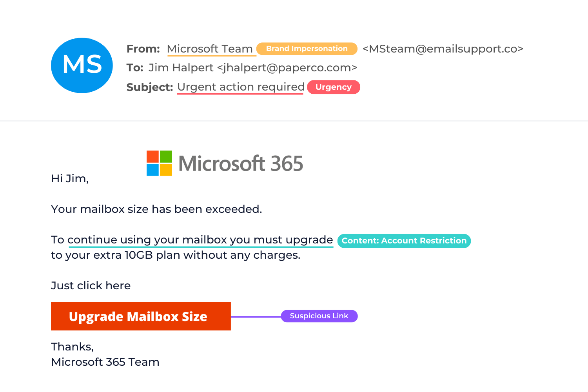Screen dimensions: 588x392
Task: Click the Upgrade Mailbox Size button
Action: (140, 316)
